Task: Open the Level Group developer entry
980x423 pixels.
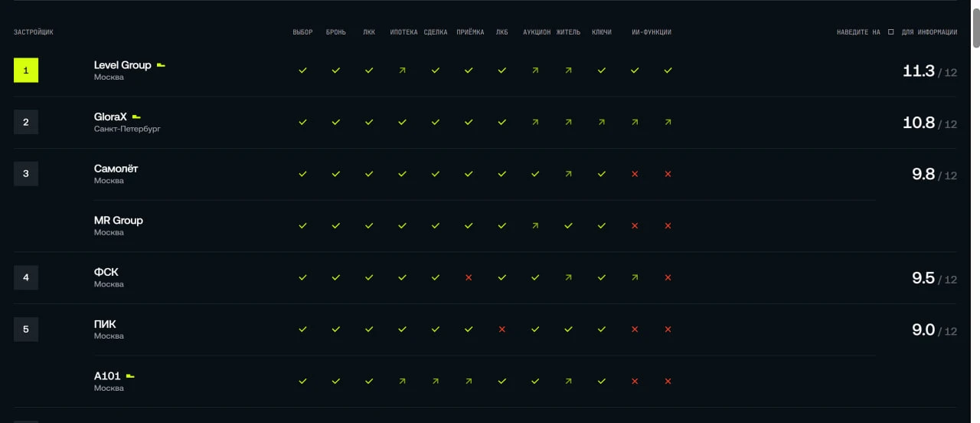Action: click(x=122, y=65)
